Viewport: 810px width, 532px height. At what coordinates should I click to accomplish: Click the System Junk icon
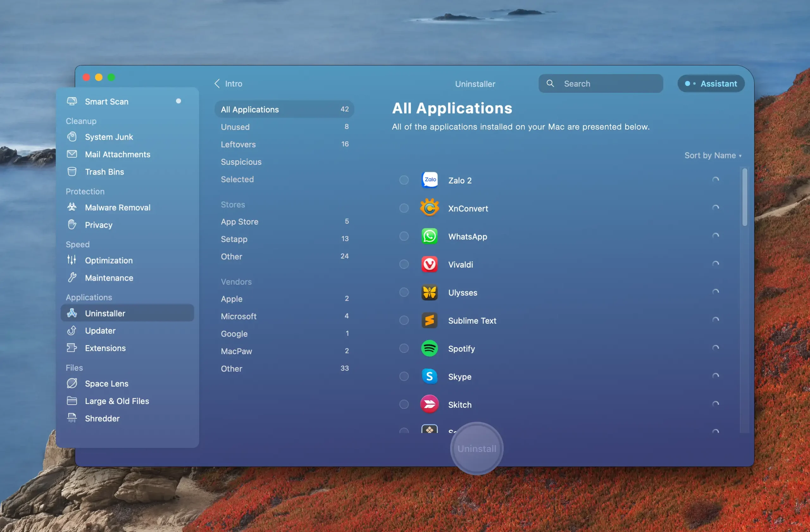point(72,137)
